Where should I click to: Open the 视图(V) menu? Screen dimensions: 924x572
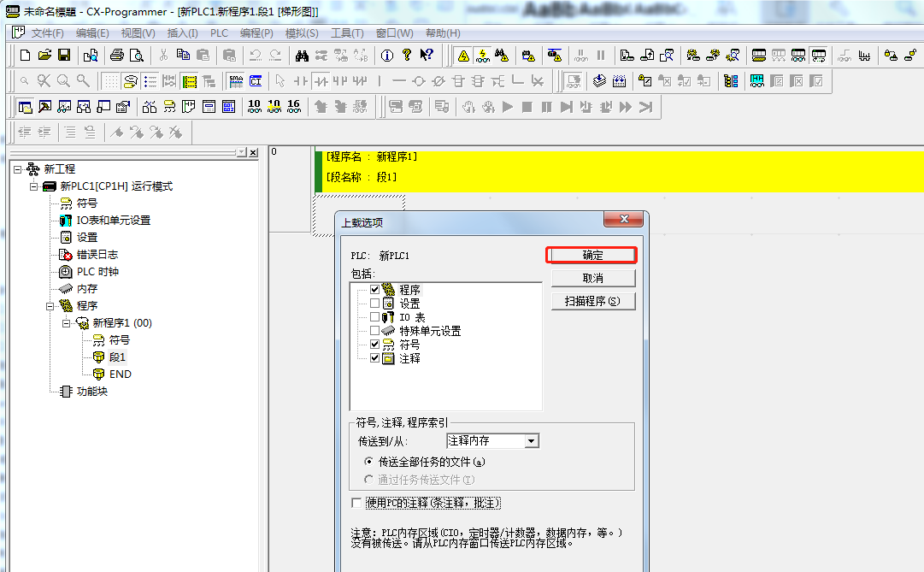pyautogui.click(x=138, y=33)
